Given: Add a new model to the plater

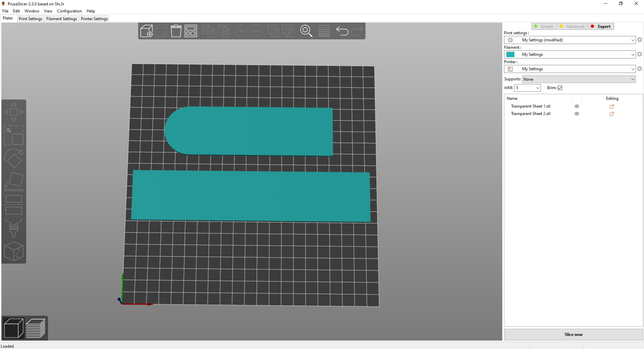Looking at the screenshot, I should point(147,31).
